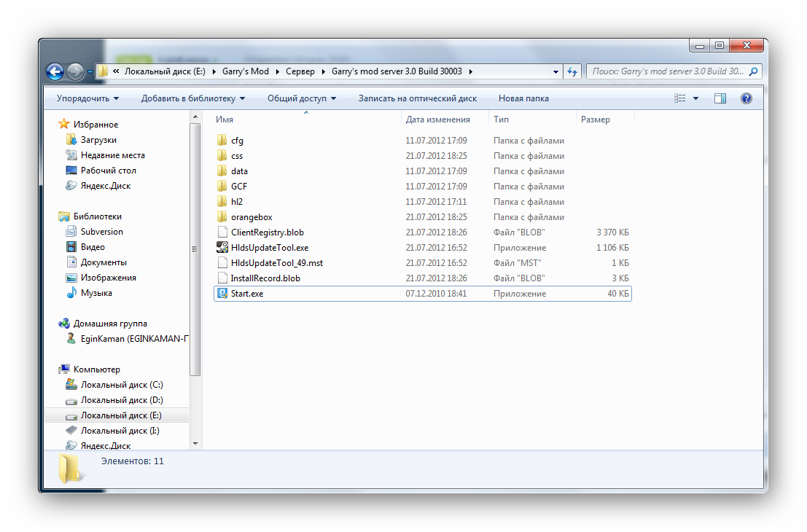The width and height of the screenshot is (807, 532).
Task: Click Локальный диск (E:) breadcrumb in address bar
Action: pyautogui.click(x=165, y=71)
